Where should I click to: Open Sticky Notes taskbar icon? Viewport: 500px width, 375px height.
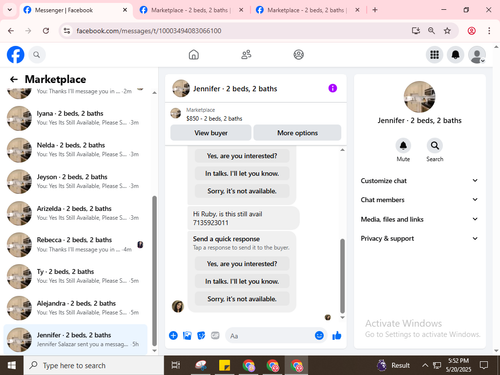coord(224,365)
